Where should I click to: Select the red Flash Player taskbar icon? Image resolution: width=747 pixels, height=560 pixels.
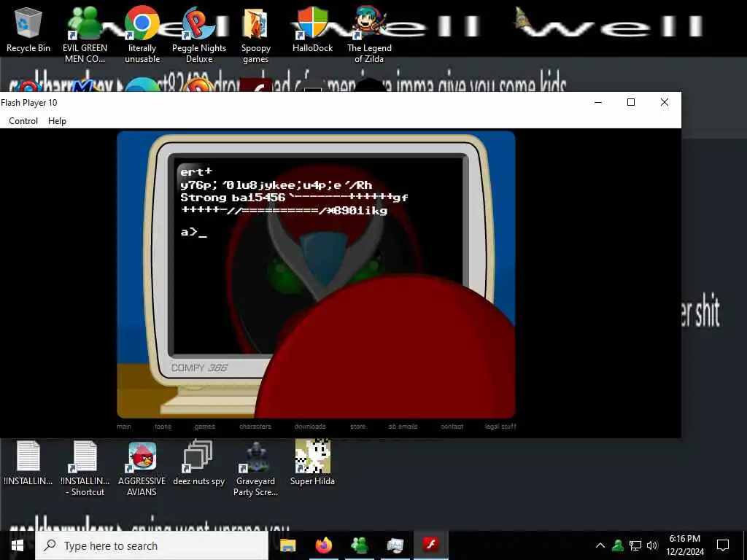click(431, 545)
